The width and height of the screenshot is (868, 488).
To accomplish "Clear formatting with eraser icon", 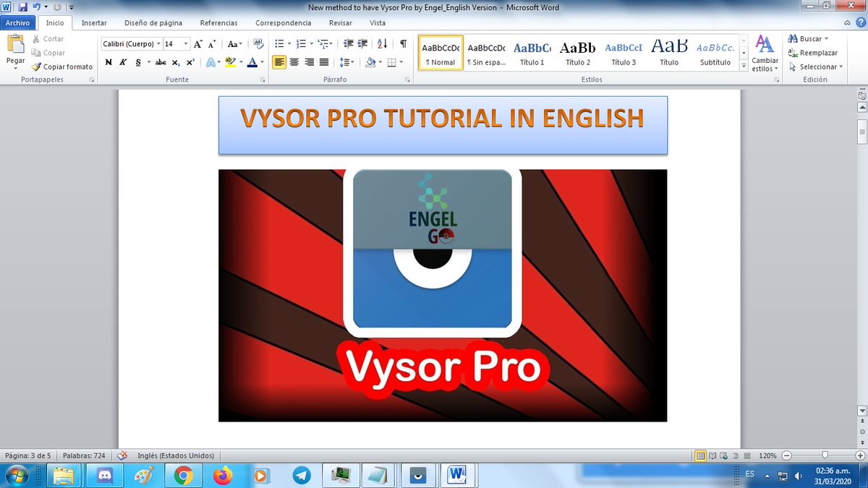I will point(258,44).
